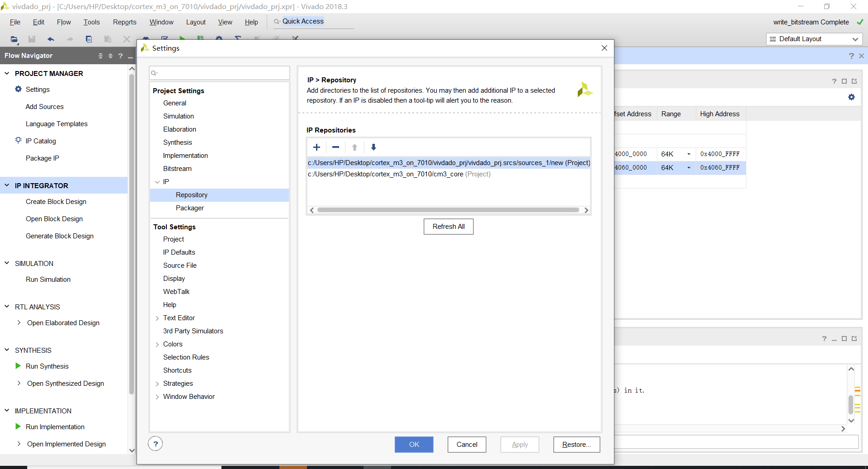Viewport: 868px width, 469px height.
Task: Click the repository list horizontal scrollbar
Action: point(448,210)
